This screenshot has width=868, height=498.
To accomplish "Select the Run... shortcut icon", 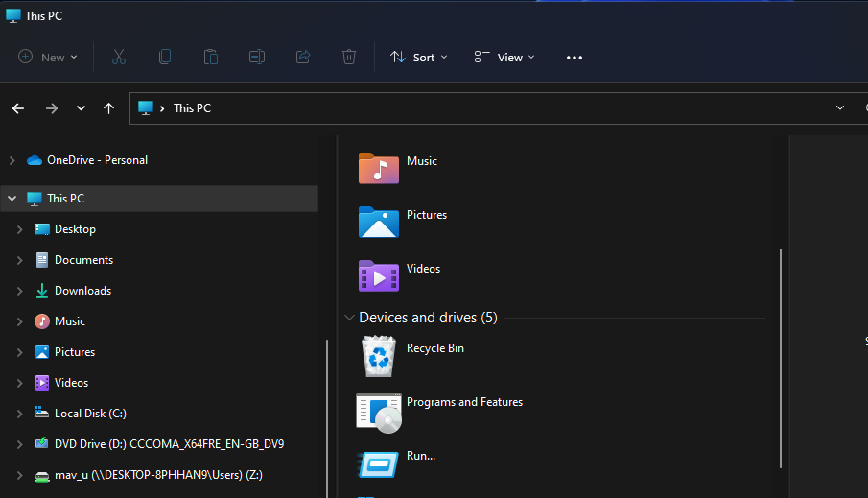I will tap(379, 463).
